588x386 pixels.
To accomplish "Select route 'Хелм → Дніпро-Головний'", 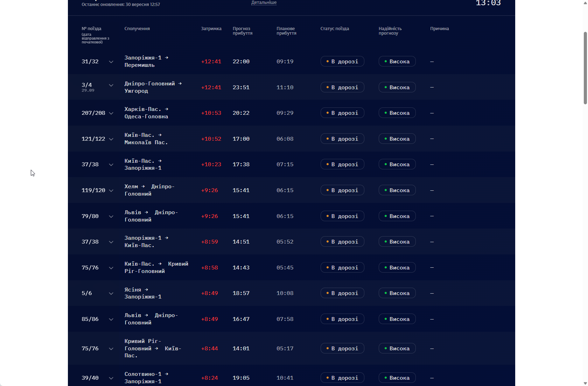I will [x=149, y=190].
